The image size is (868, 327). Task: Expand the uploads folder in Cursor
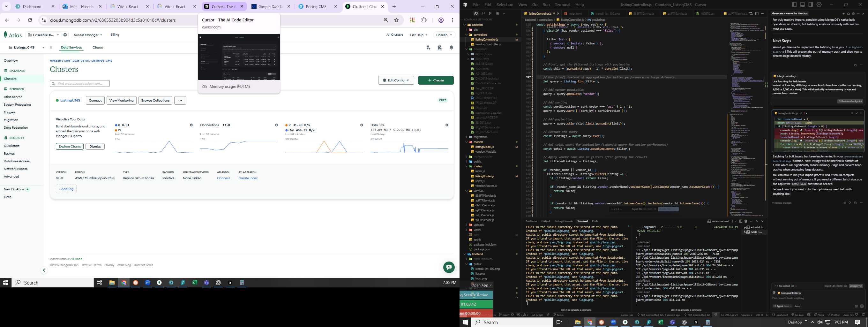click(478, 225)
